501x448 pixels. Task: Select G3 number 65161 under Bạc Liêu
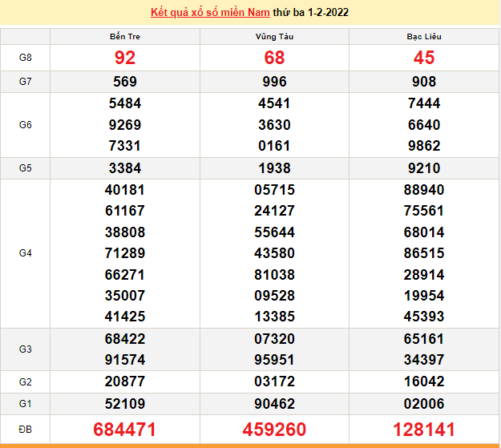click(x=423, y=340)
